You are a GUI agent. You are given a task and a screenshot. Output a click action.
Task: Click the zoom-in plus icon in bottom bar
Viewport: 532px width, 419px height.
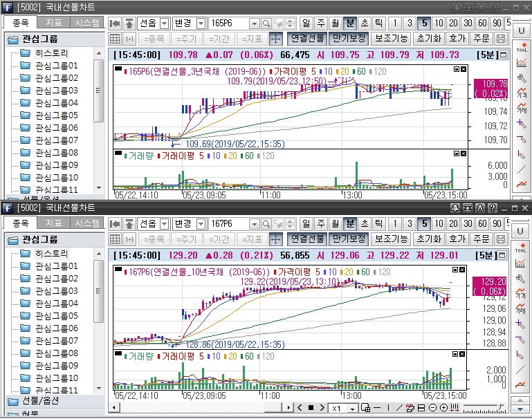443,408
